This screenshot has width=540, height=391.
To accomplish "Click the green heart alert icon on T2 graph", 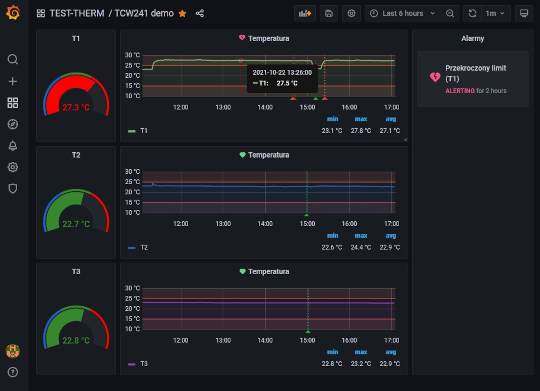I will tap(242, 155).
